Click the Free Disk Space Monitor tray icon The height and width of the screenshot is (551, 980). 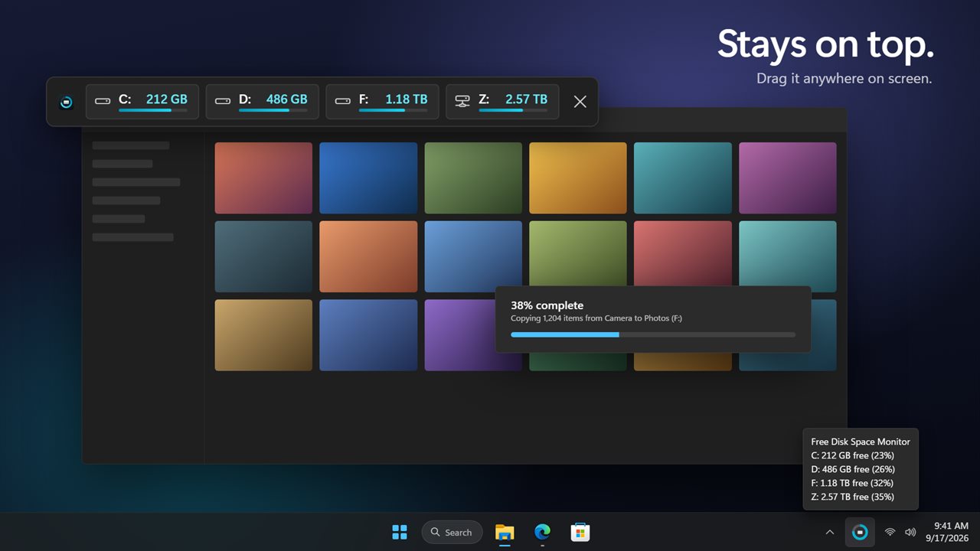click(860, 532)
